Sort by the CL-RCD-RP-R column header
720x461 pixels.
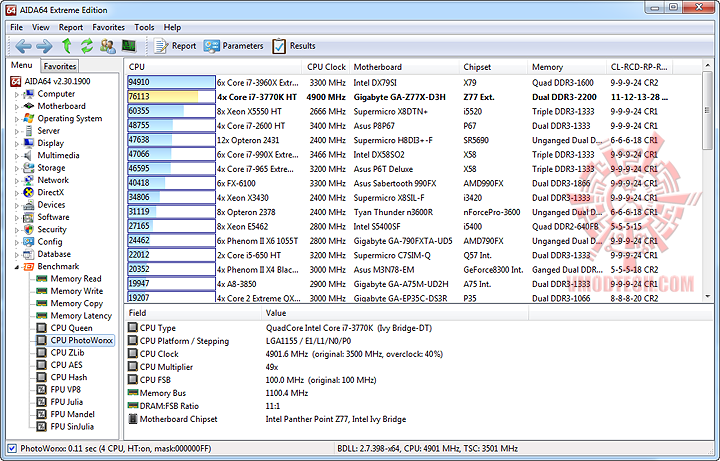[639, 67]
